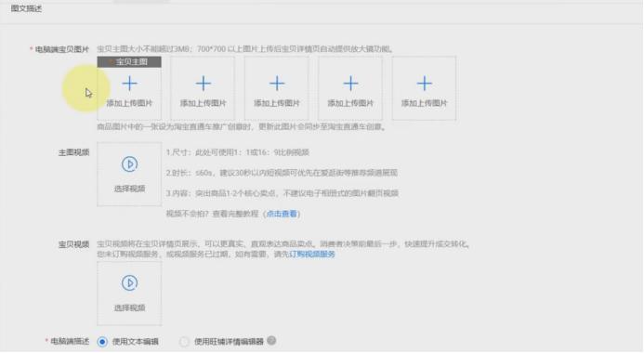Click the 电脑端描述 field label

[70, 342]
